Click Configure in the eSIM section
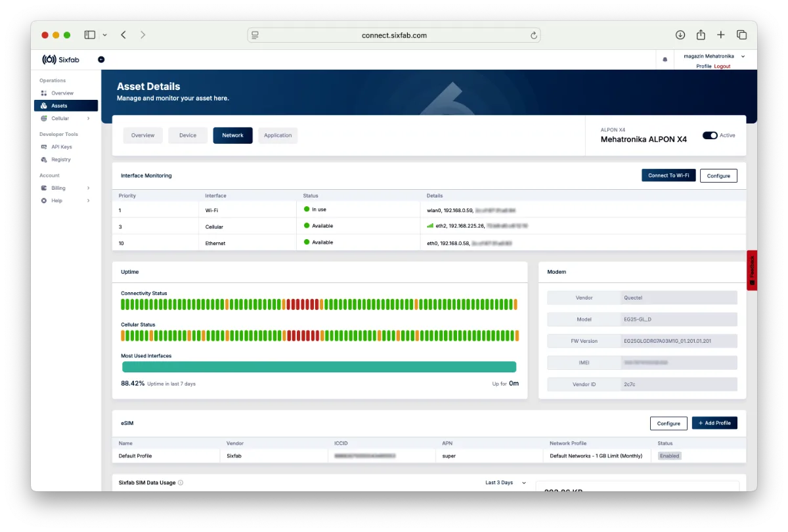This screenshot has height=532, width=788. tap(668, 423)
